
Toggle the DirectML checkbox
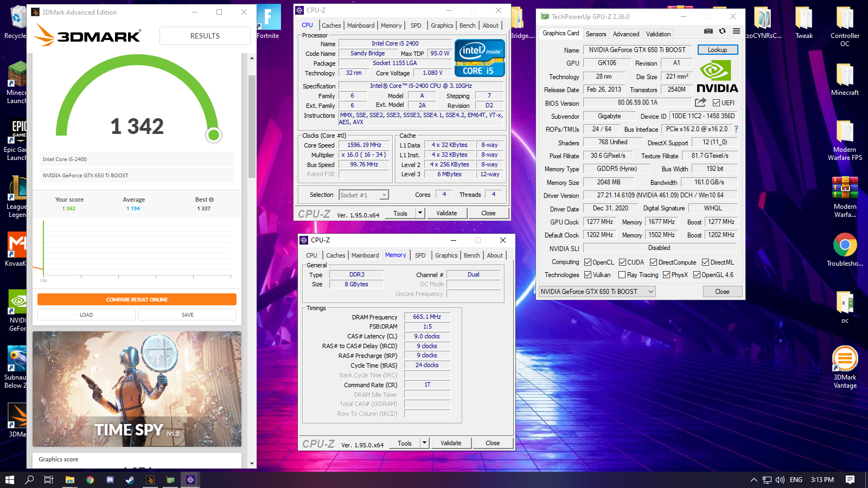click(x=705, y=262)
